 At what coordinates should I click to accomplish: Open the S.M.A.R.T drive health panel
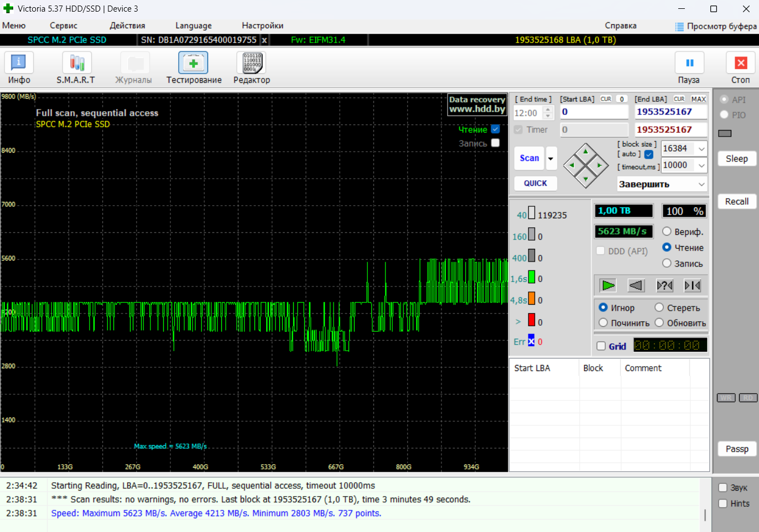pos(76,63)
